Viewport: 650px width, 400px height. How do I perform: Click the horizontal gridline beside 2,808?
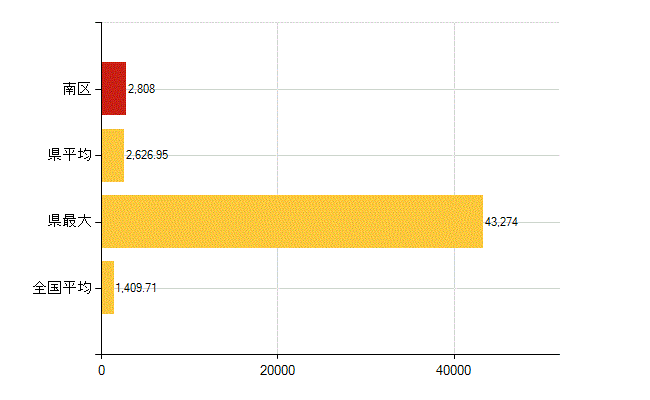[x=357, y=89]
